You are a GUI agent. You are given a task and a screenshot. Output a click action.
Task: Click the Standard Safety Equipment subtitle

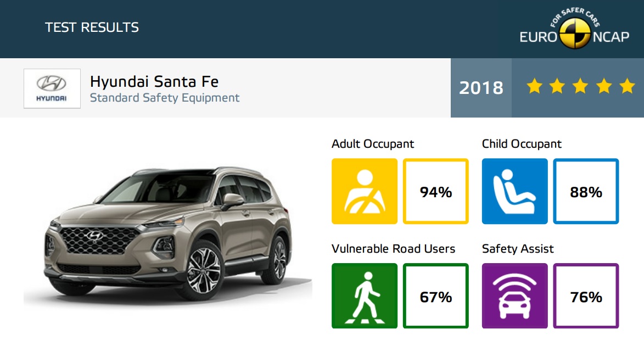coord(165,98)
